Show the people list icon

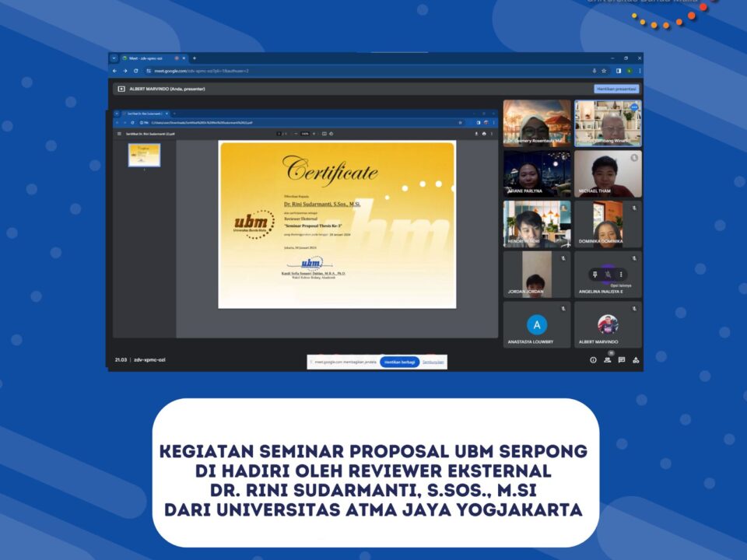[608, 360]
